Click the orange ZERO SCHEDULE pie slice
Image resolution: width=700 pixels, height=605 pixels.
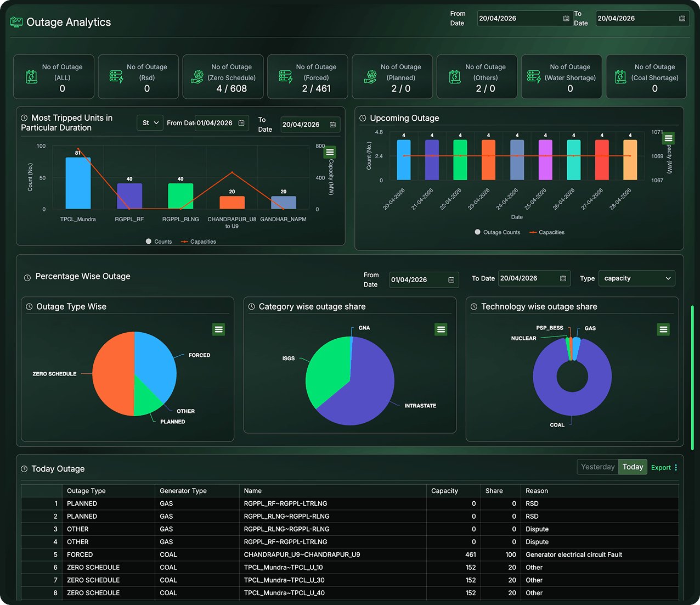(112, 373)
